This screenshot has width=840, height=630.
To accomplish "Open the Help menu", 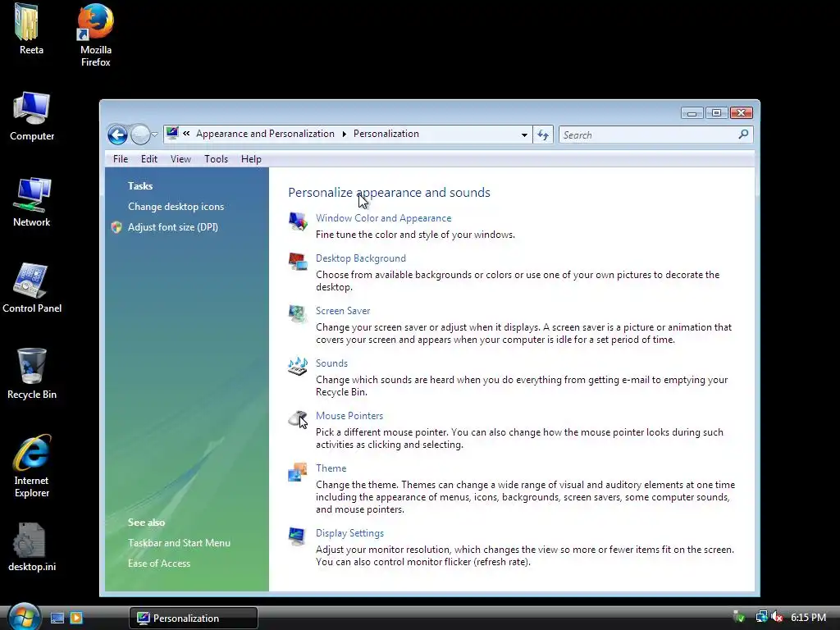I will tap(251, 159).
